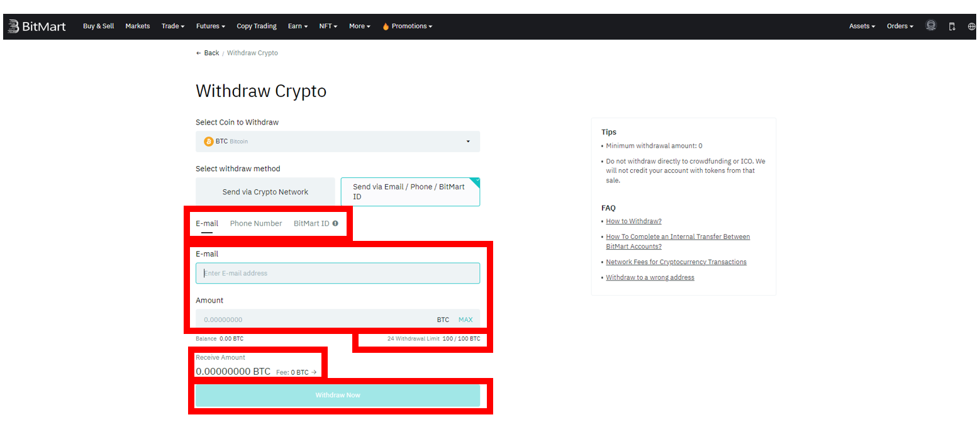Open the coin selector showing BTC
This screenshot has width=980, height=439.
[338, 142]
